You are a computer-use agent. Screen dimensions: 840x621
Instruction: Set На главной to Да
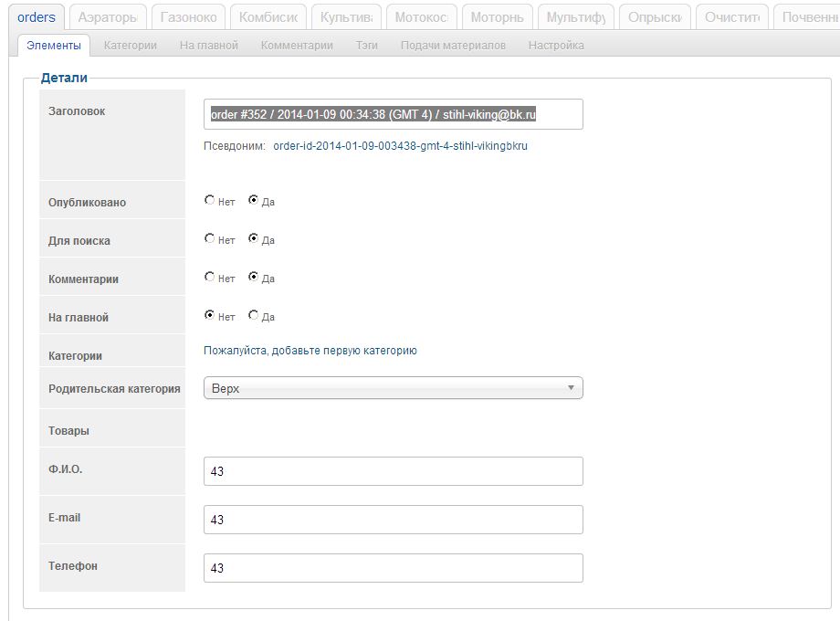click(x=254, y=315)
